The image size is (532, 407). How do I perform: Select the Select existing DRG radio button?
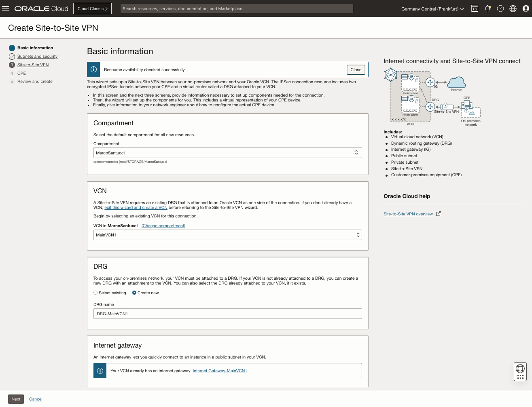click(95, 293)
